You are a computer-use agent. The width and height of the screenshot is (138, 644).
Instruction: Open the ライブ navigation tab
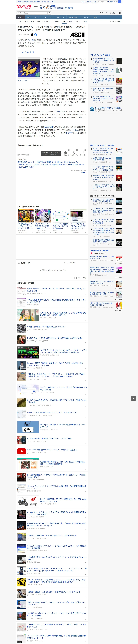pos(37,17)
